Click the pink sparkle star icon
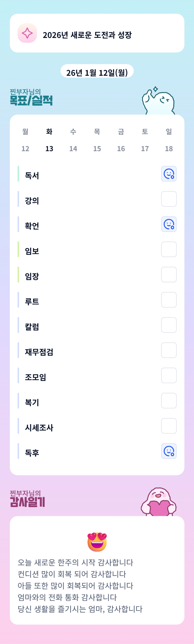The height and width of the screenshot is (644, 194). click(x=27, y=33)
